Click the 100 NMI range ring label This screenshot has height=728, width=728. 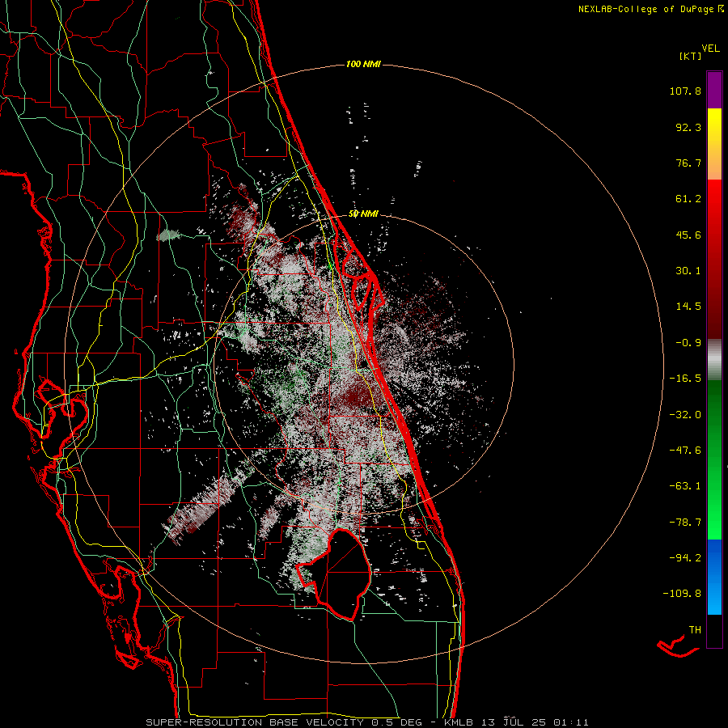click(x=363, y=64)
